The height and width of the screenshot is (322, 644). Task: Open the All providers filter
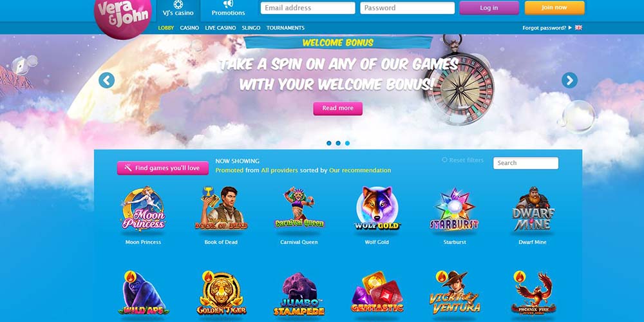[x=279, y=170]
